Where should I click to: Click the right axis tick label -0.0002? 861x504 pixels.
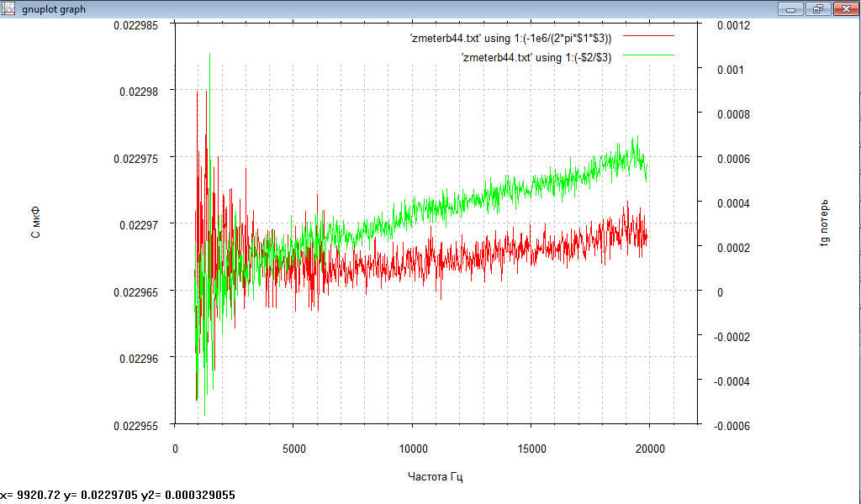(x=732, y=337)
